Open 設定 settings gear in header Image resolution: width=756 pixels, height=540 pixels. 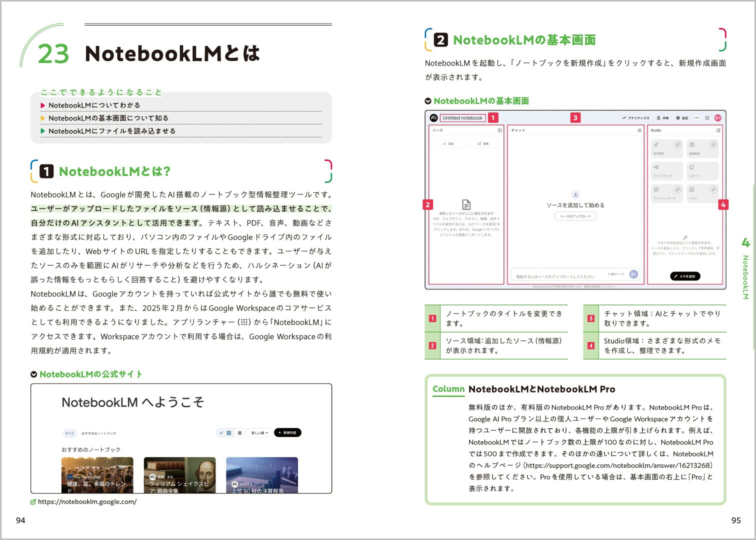pyautogui.click(x=682, y=118)
